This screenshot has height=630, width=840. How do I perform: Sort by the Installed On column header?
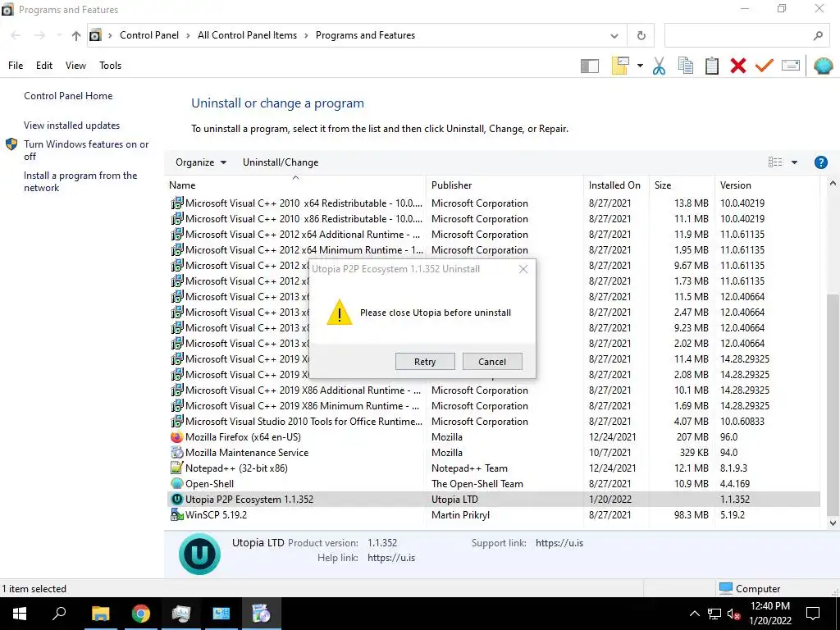[x=616, y=185]
